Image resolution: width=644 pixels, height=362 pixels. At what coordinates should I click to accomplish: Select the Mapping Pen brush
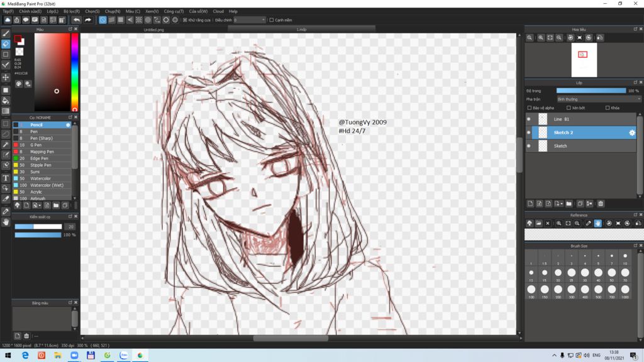[42, 151]
